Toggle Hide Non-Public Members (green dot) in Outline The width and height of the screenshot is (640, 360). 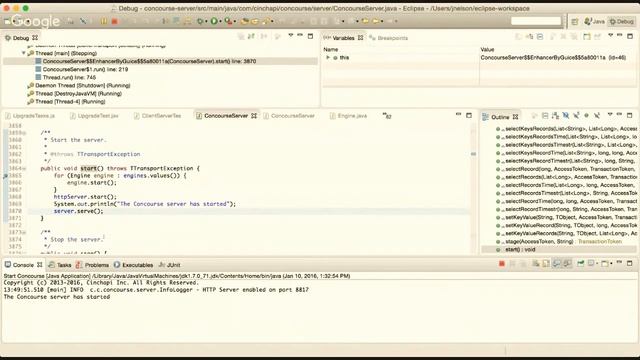[587, 116]
